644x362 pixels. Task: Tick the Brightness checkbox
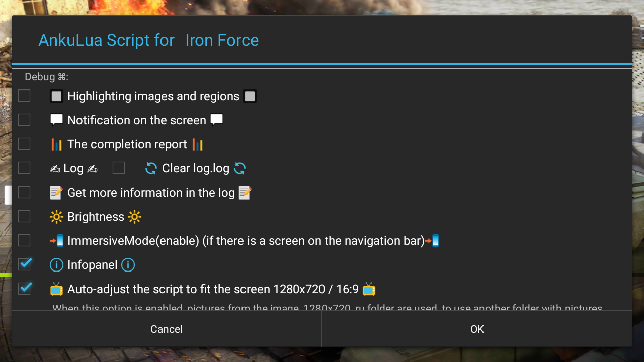(24, 216)
